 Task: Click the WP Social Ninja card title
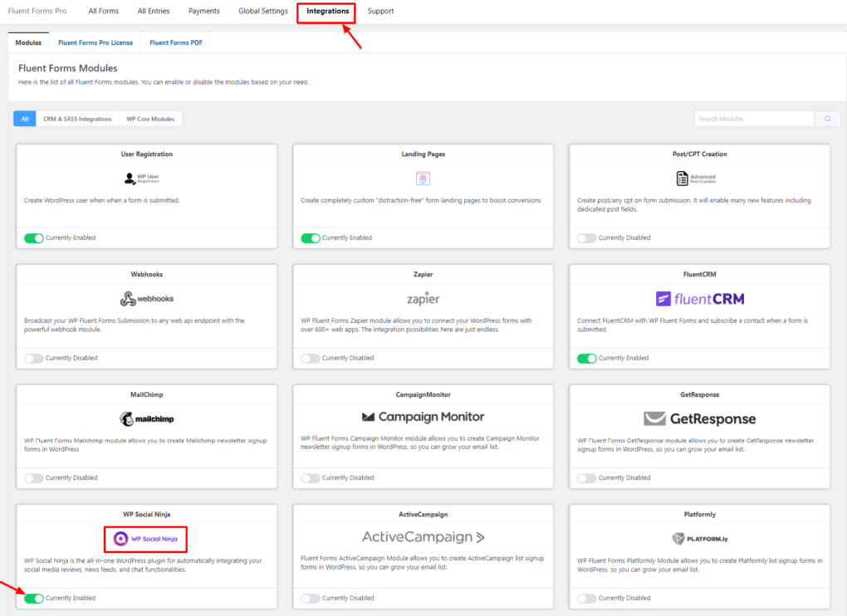147,515
